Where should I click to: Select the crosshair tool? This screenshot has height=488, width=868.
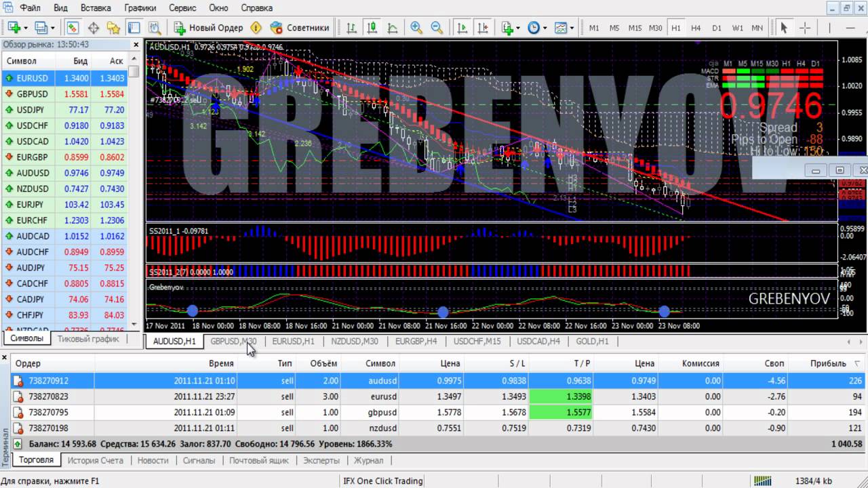(x=805, y=28)
